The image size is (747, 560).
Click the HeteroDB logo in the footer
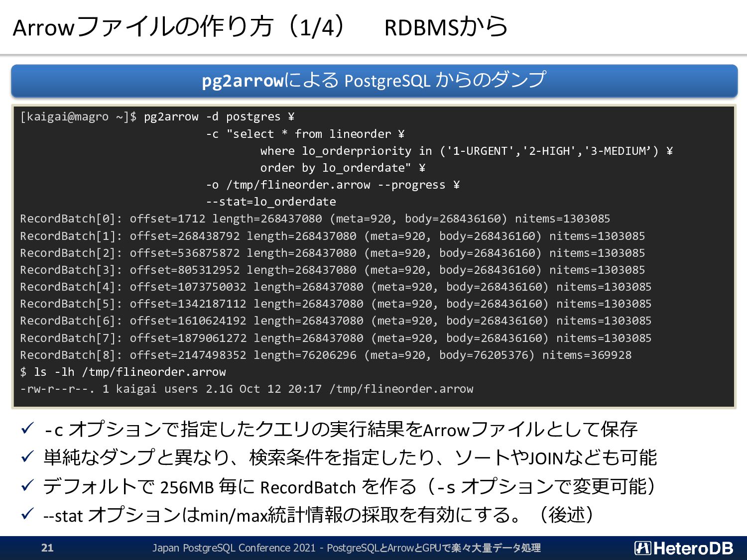(x=684, y=548)
